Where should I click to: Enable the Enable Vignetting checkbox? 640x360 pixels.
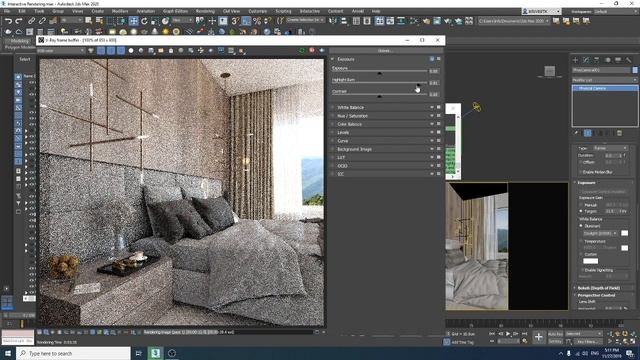pyautogui.click(x=582, y=270)
